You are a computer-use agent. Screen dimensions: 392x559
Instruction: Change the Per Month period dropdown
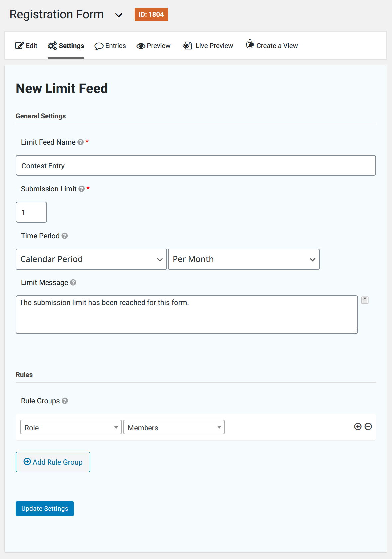[x=244, y=259]
